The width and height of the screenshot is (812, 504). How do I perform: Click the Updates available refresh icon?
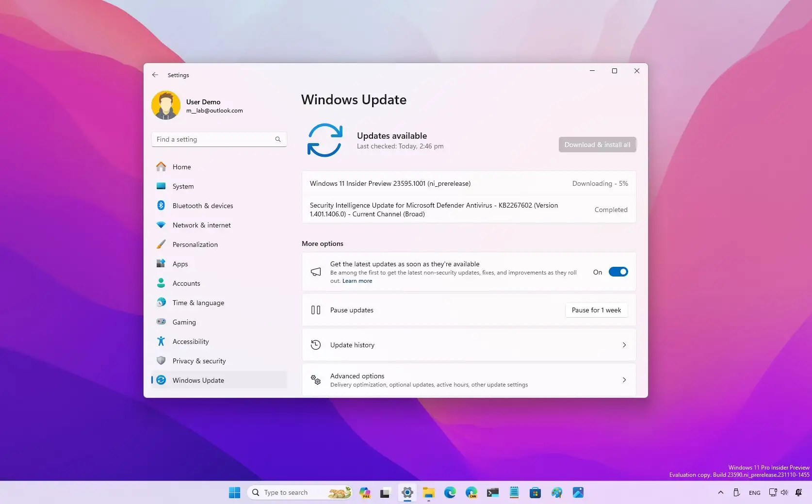point(325,140)
